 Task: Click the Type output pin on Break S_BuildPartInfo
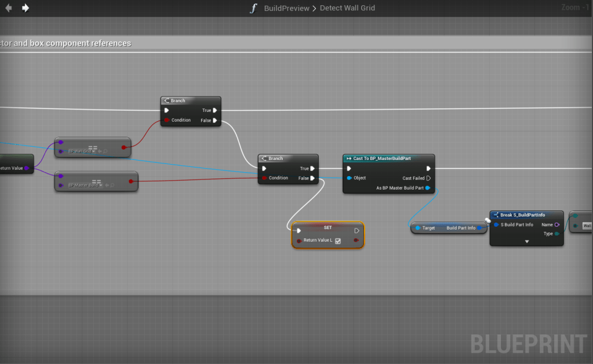556,234
